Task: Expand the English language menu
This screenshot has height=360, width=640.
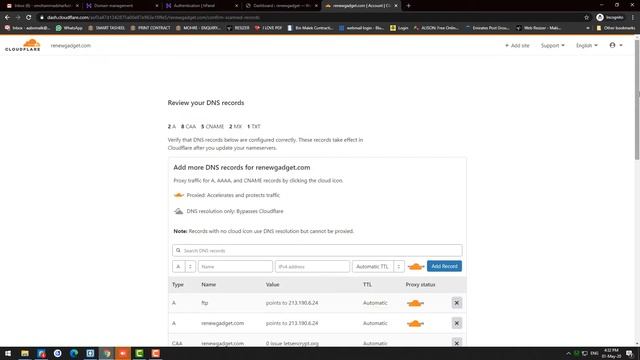Action: point(587,45)
